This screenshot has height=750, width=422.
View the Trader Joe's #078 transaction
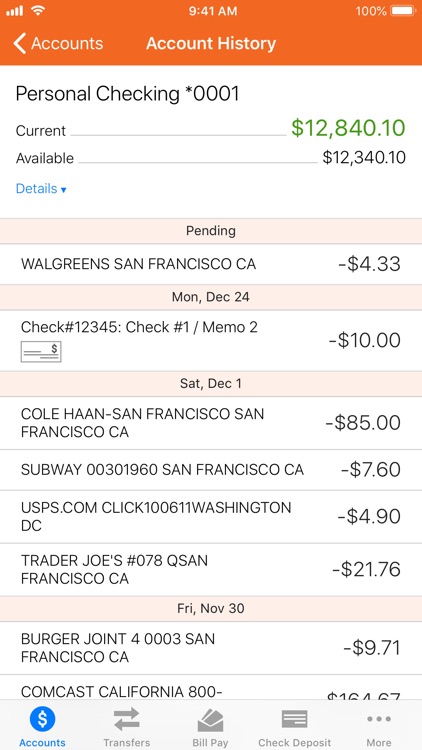click(211, 570)
